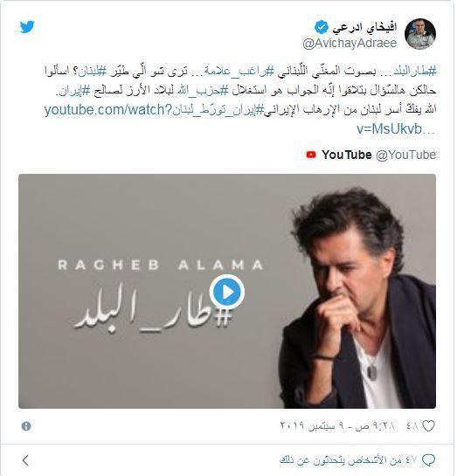Play the Ragheb Alama video

227,292
